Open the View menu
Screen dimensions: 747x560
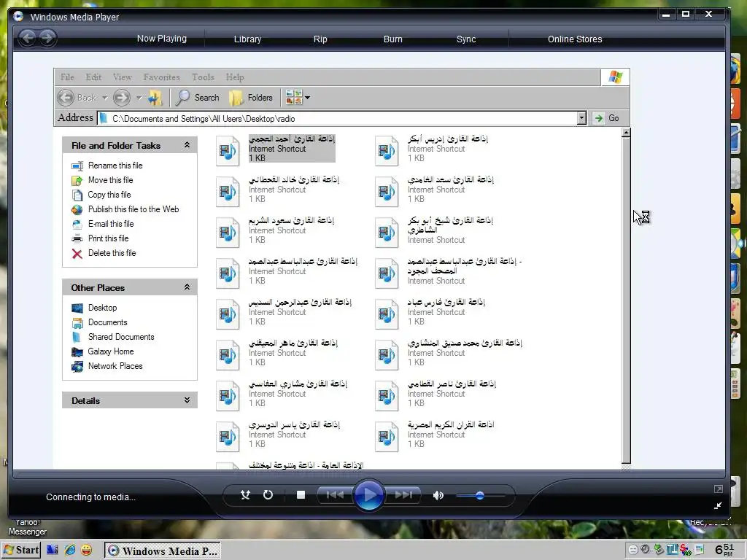pos(123,77)
